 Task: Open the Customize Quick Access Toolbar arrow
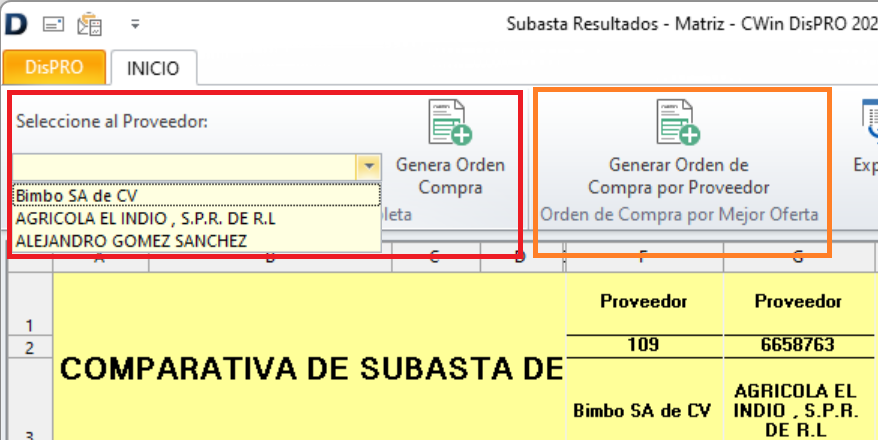click(136, 22)
